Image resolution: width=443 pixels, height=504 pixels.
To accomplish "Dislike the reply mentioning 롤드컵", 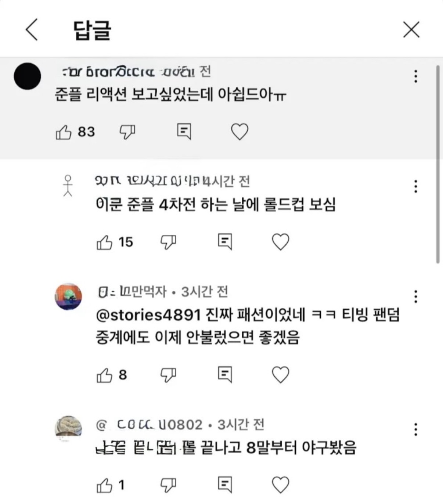I will click(168, 242).
